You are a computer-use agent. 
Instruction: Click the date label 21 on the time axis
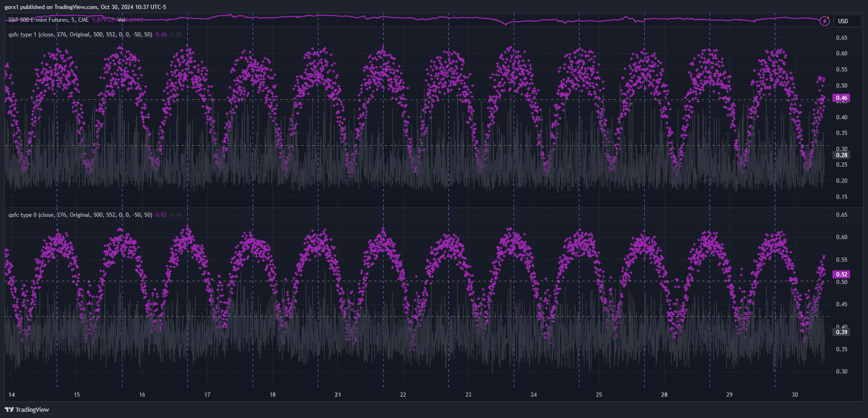pos(338,395)
